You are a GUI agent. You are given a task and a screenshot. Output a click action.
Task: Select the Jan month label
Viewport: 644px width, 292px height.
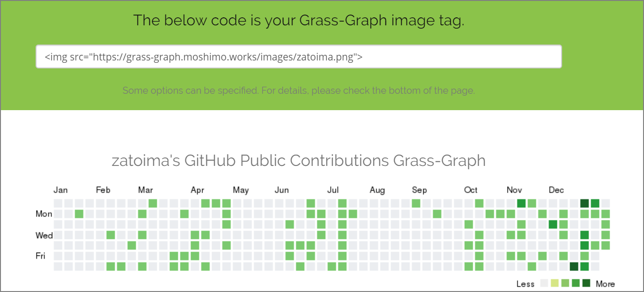coord(60,190)
